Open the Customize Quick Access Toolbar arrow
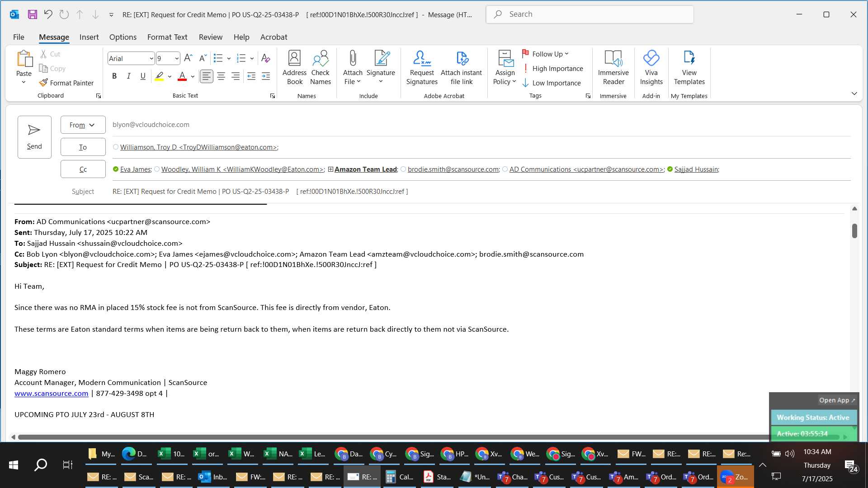The width and height of the screenshot is (868, 488). pyautogui.click(x=111, y=15)
